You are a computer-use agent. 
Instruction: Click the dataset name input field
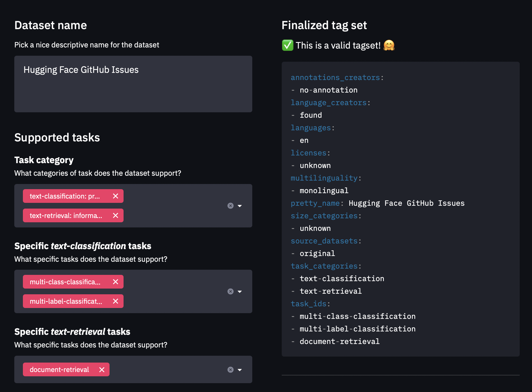tap(133, 84)
